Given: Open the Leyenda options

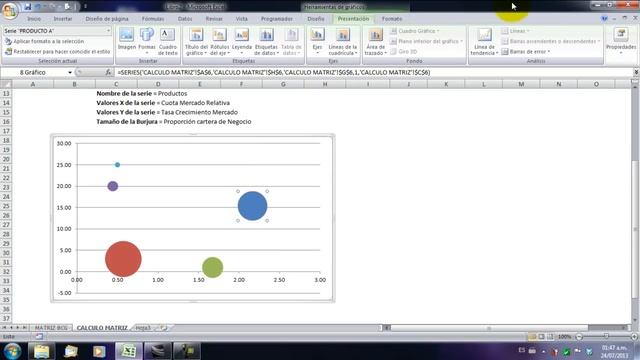Looking at the screenshot, I should click(242, 42).
